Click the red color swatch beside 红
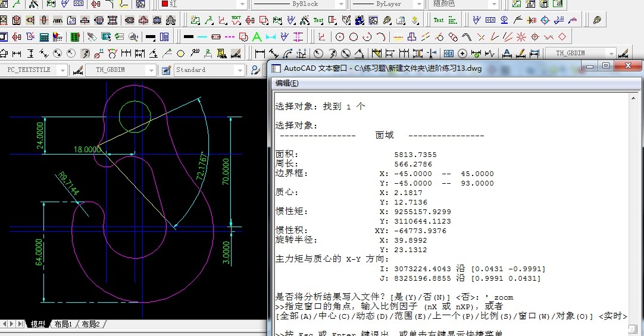 tap(165, 4)
